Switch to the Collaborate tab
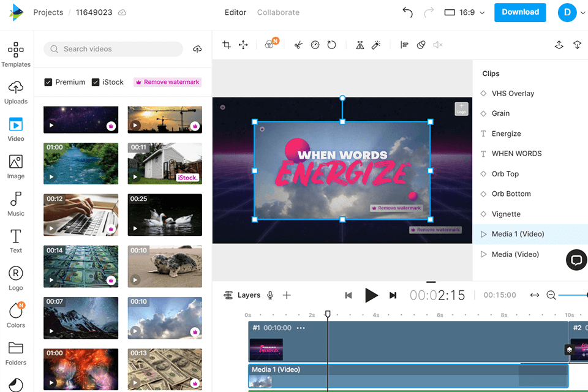Viewport: 588px width, 392px height. pos(278,12)
